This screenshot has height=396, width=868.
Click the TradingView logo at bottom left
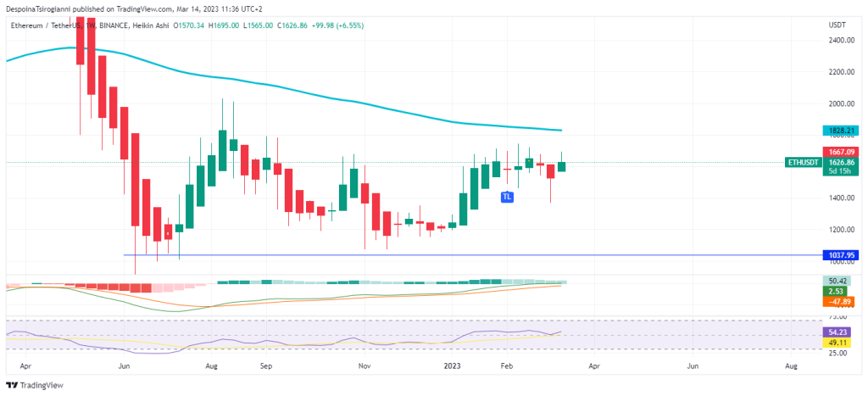point(35,385)
